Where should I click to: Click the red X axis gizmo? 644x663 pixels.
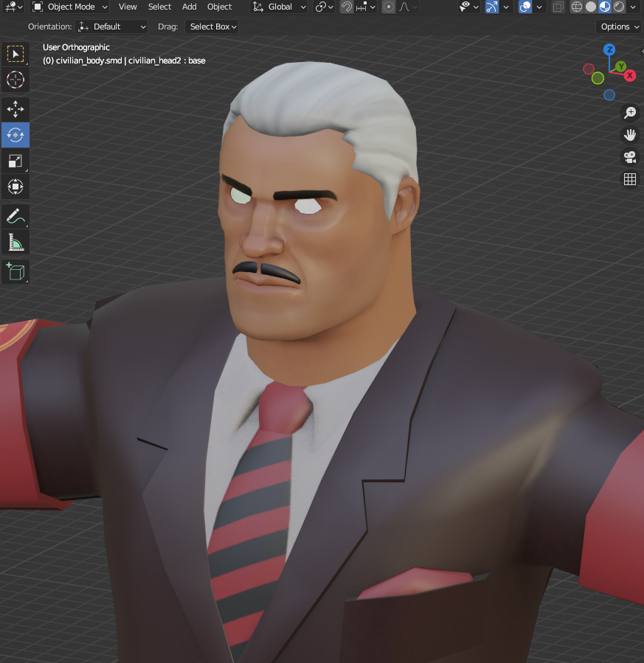click(630, 75)
